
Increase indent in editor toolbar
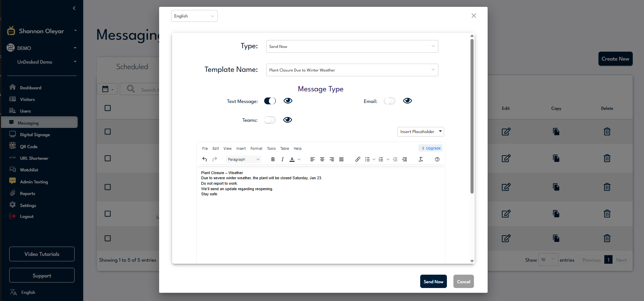pos(405,159)
